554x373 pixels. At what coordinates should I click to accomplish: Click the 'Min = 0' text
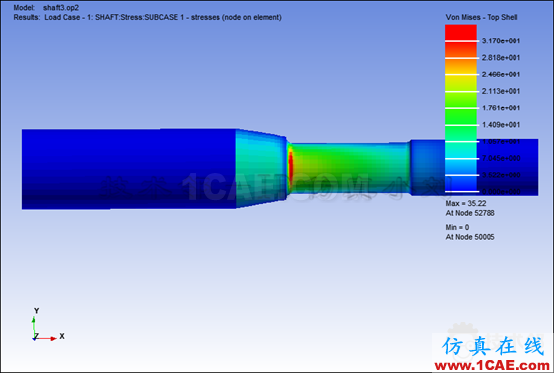(x=457, y=227)
